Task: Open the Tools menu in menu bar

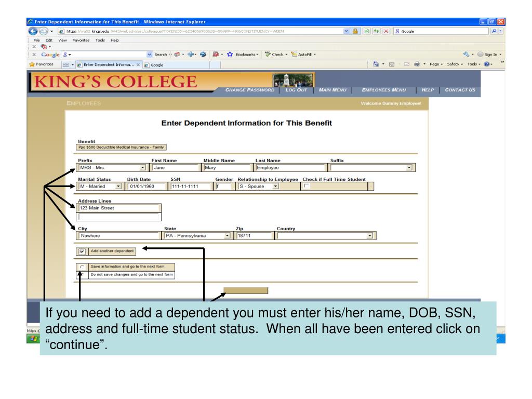Action: click(100, 40)
